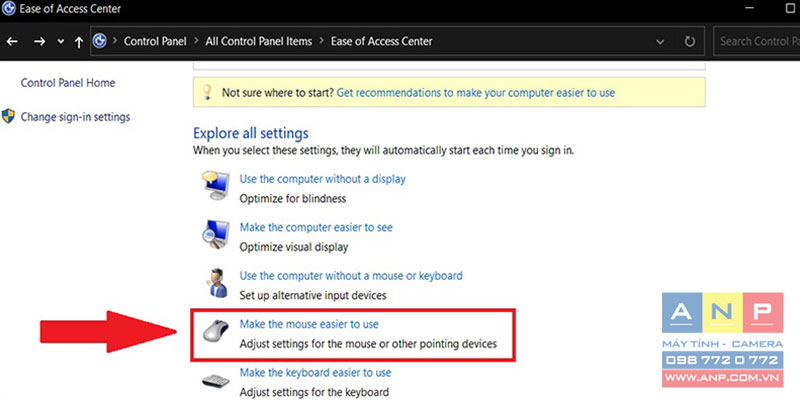Click the shield icon beside Change sign-in settings
Image resolution: width=800 pixels, height=400 pixels.
pos(9,116)
